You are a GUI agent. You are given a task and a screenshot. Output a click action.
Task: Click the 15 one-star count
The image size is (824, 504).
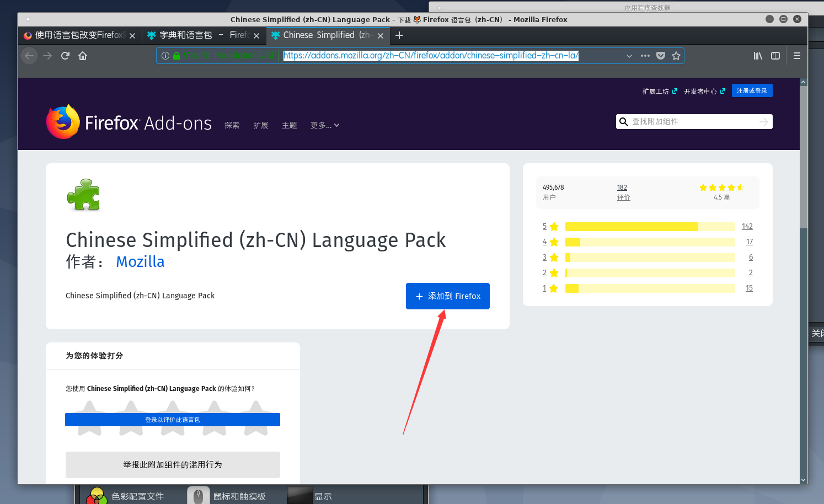pos(749,288)
